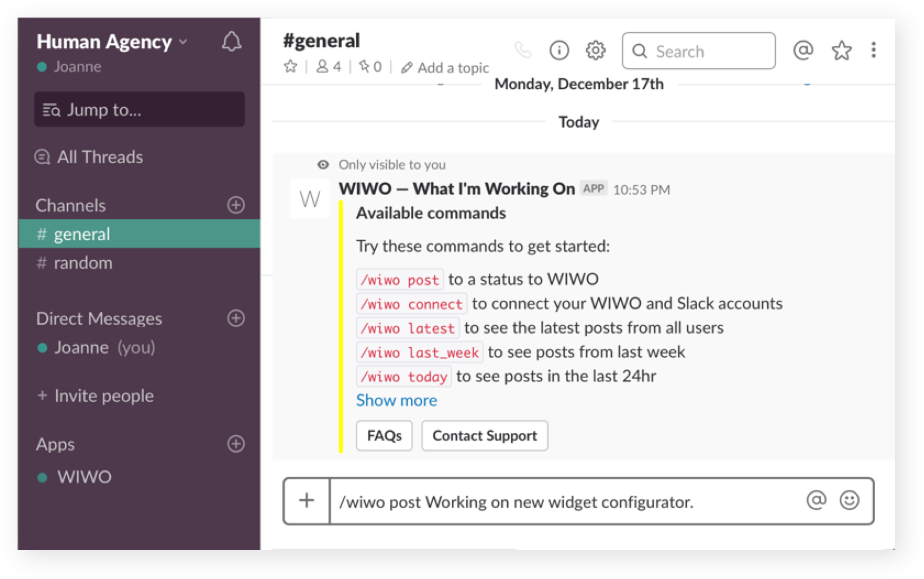
Task: Click the Search field
Action: click(698, 51)
